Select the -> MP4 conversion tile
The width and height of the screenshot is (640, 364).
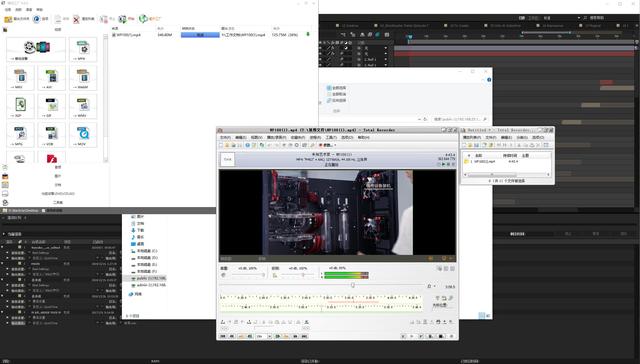coord(83,49)
